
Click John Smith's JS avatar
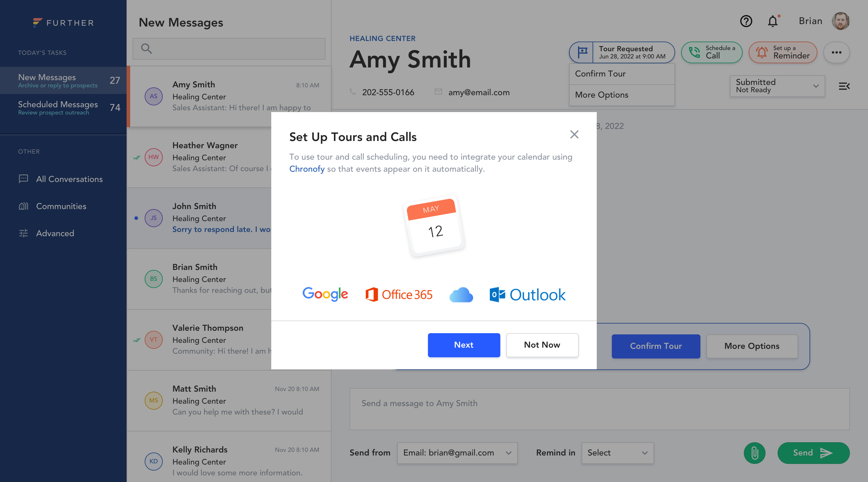tap(153, 218)
